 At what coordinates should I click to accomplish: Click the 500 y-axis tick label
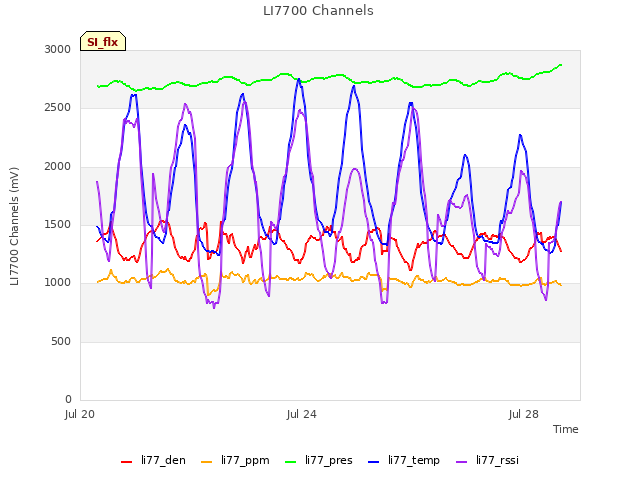61,341
